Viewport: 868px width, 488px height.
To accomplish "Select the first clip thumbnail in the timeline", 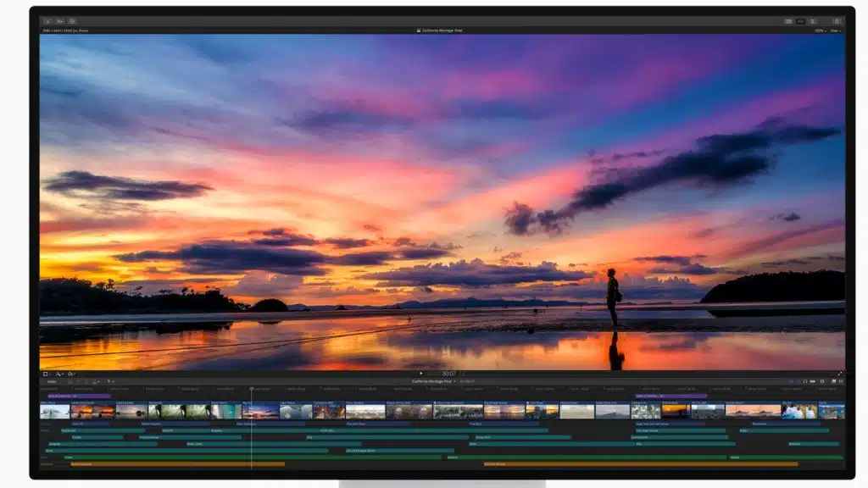I will click(x=54, y=411).
